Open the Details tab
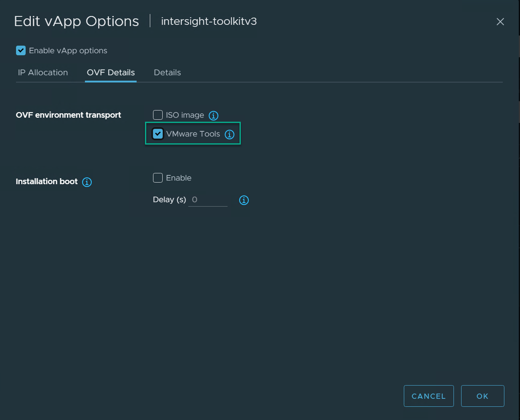The height and width of the screenshot is (420, 520). [x=167, y=72]
